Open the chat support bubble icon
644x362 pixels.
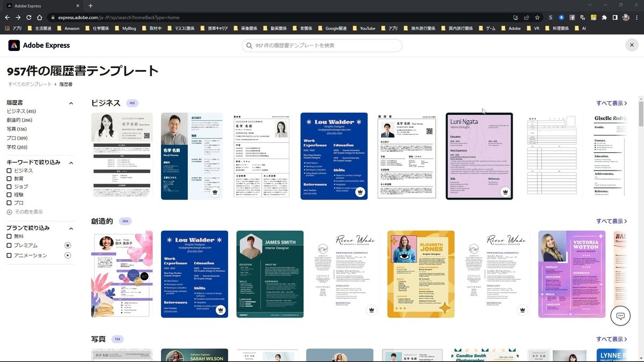(620, 316)
